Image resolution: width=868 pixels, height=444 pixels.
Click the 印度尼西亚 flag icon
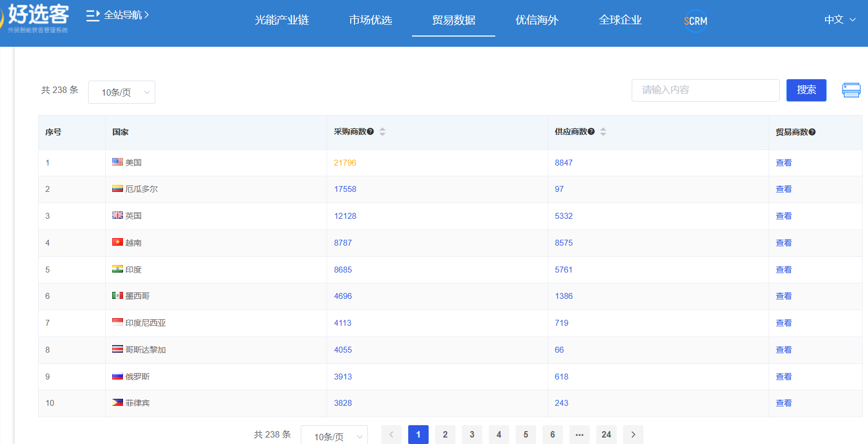(118, 322)
